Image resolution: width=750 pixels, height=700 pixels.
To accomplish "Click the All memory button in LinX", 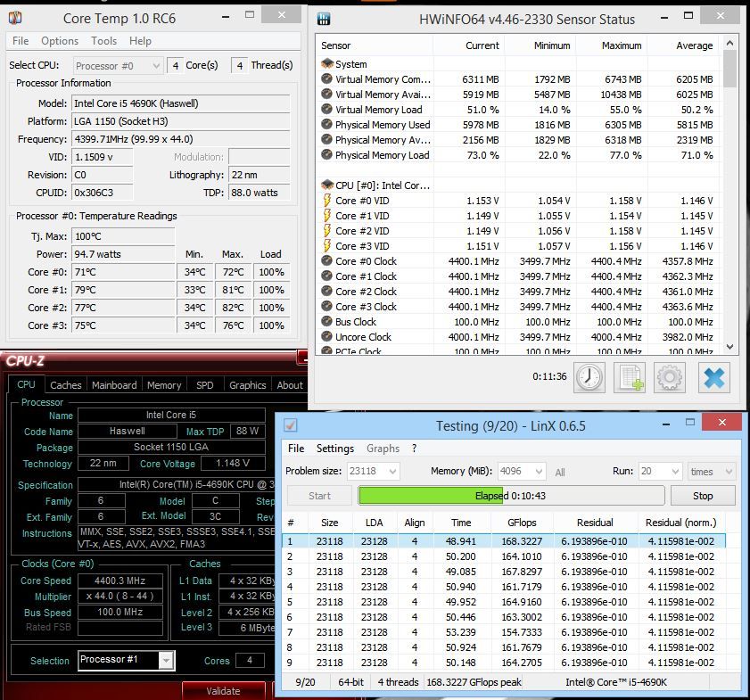I will (560, 473).
